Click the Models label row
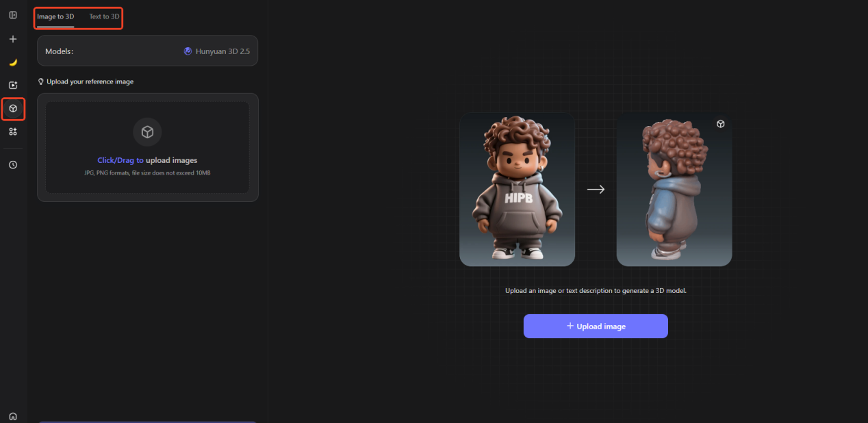The width and height of the screenshot is (868, 423). [x=59, y=51]
